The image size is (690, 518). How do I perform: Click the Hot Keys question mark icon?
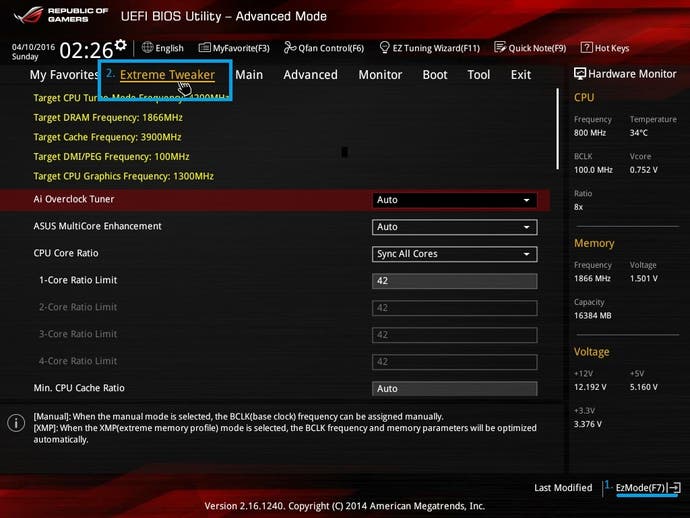click(x=587, y=48)
